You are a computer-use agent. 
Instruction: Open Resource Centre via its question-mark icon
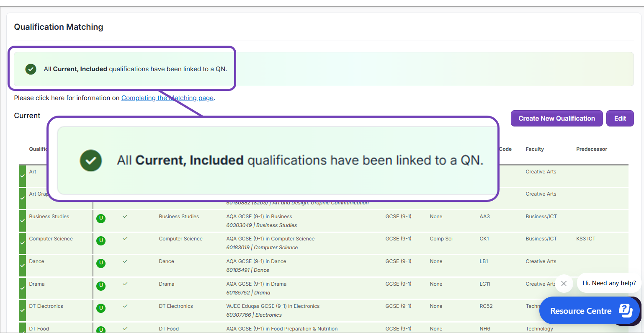[626, 310]
